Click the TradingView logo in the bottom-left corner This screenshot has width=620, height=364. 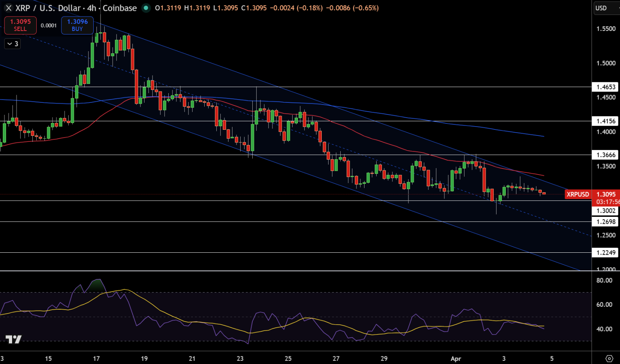pos(15,339)
